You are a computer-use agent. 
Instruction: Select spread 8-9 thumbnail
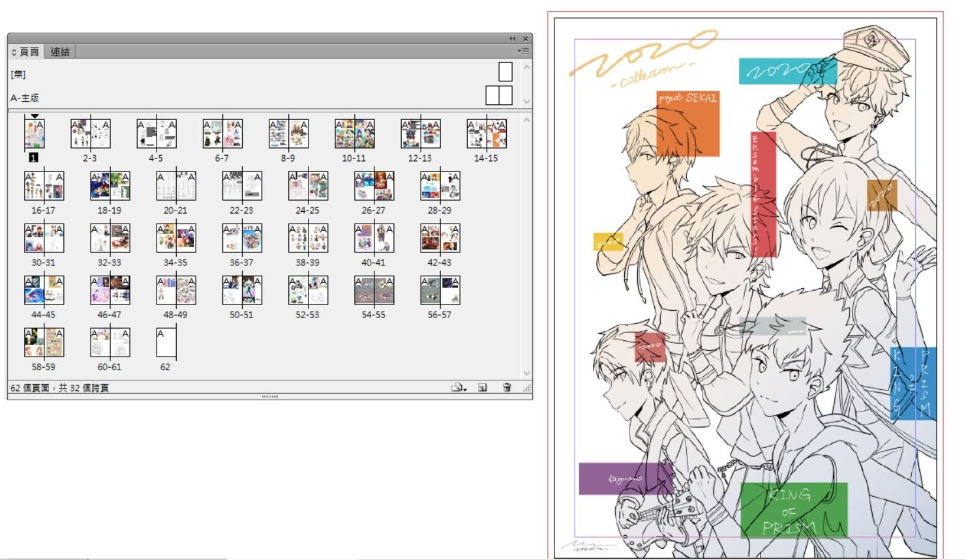coord(288,134)
